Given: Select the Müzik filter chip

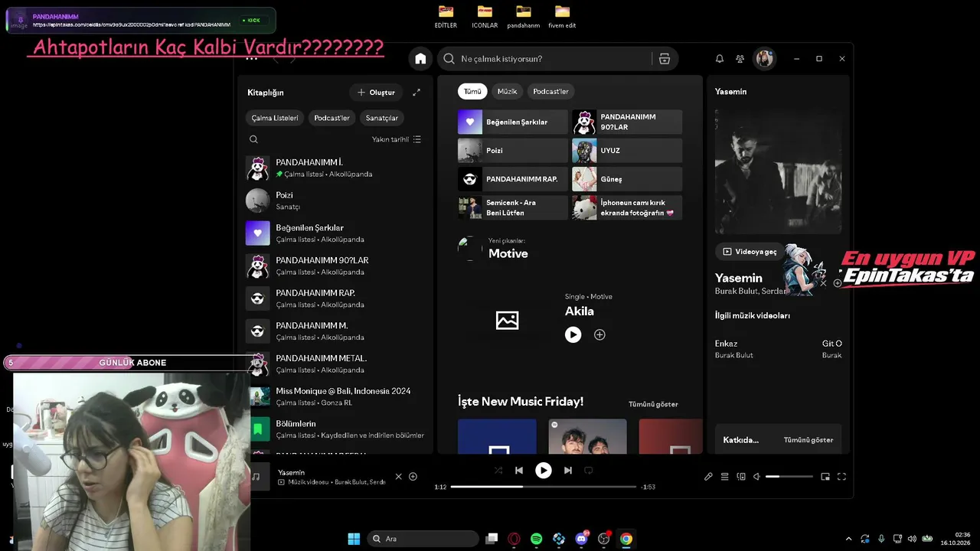Looking at the screenshot, I should [x=507, y=91].
